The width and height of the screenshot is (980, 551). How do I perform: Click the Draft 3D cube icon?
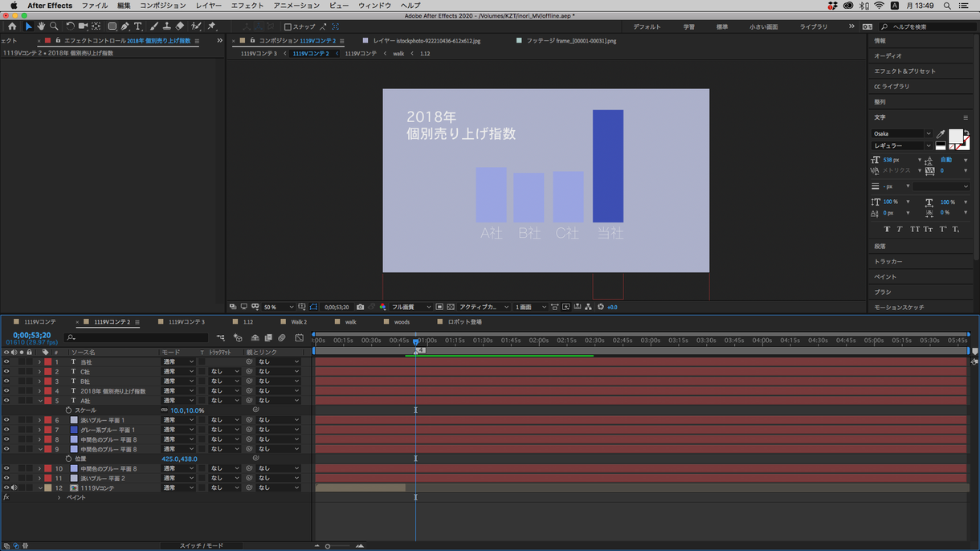237,338
